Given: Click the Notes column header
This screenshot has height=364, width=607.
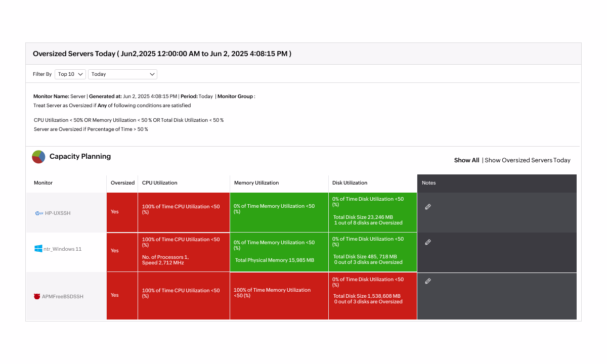Looking at the screenshot, I should pyautogui.click(x=428, y=183).
